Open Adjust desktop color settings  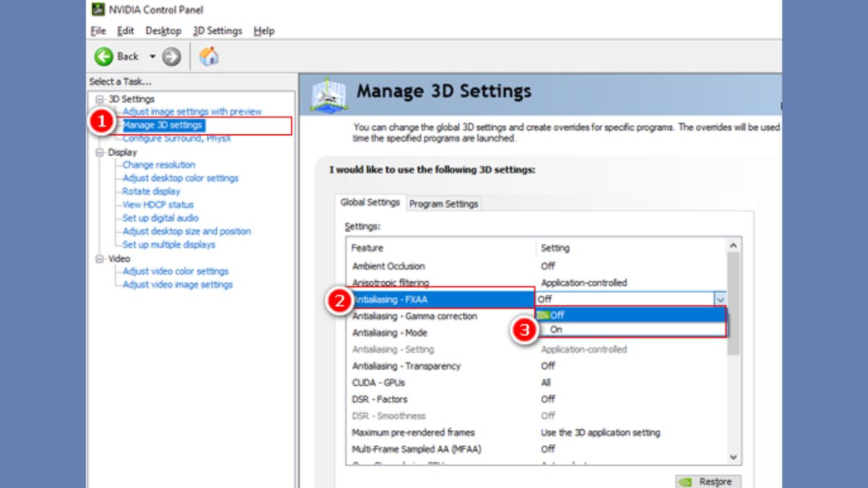[180, 178]
